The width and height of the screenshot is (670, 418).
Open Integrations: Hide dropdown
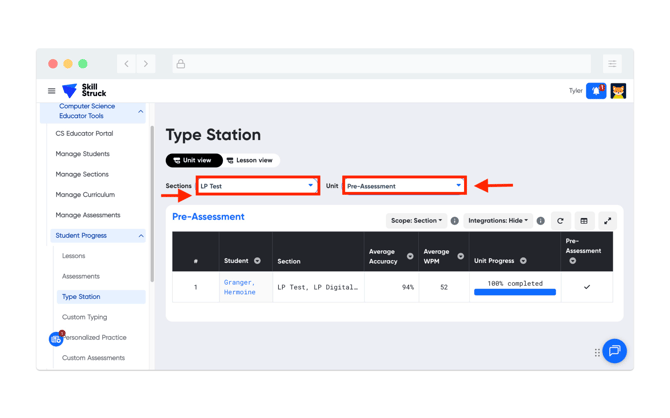498,221
